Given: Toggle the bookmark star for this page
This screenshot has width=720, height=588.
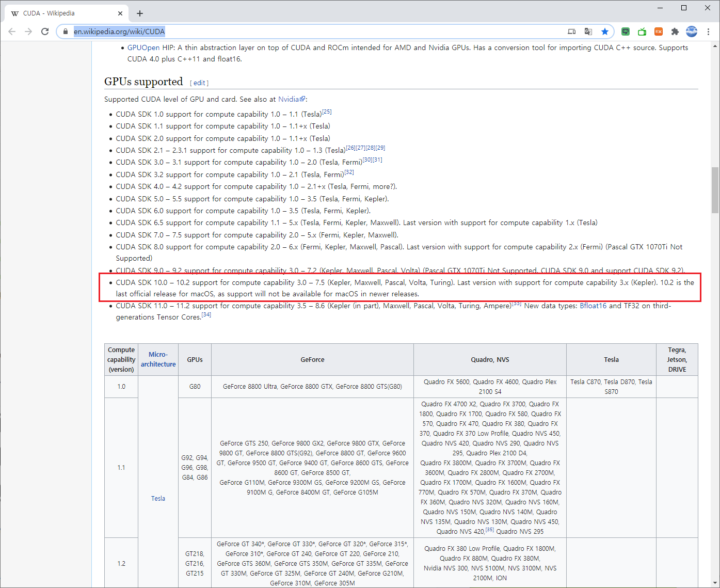Looking at the screenshot, I should click(605, 31).
